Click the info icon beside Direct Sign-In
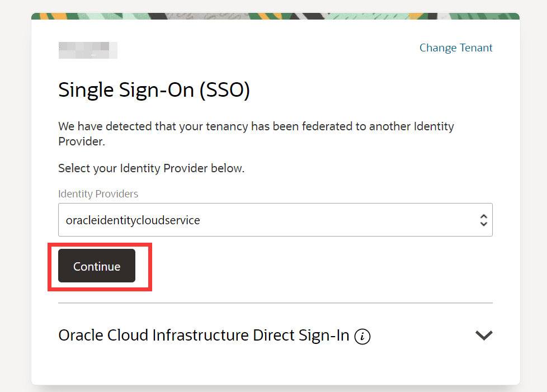Viewport: 547px width, 392px height. click(x=362, y=337)
